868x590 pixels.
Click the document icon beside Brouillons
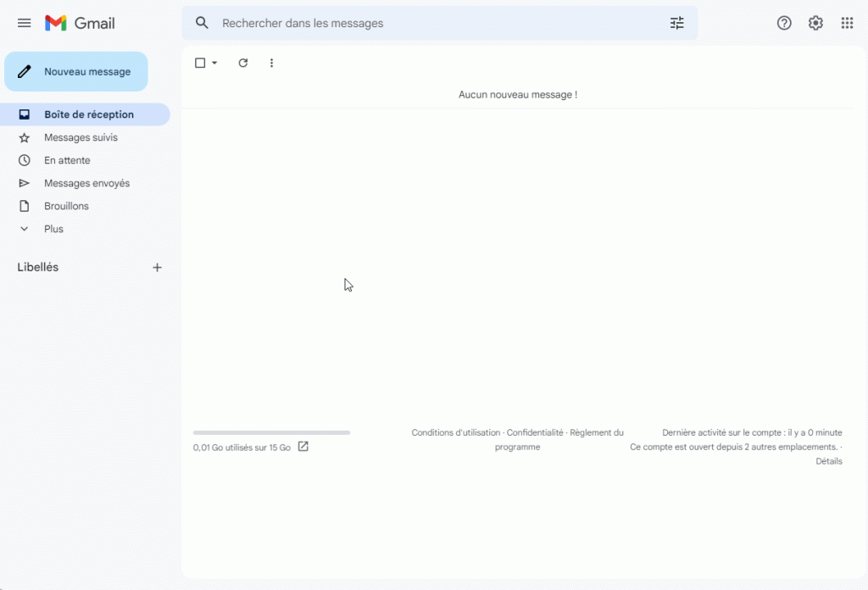(x=25, y=206)
